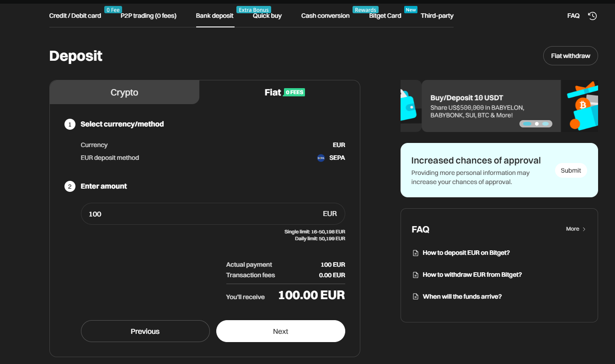This screenshot has width=615, height=364.
Task: Switch to Third-party tab
Action: pyautogui.click(x=437, y=16)
